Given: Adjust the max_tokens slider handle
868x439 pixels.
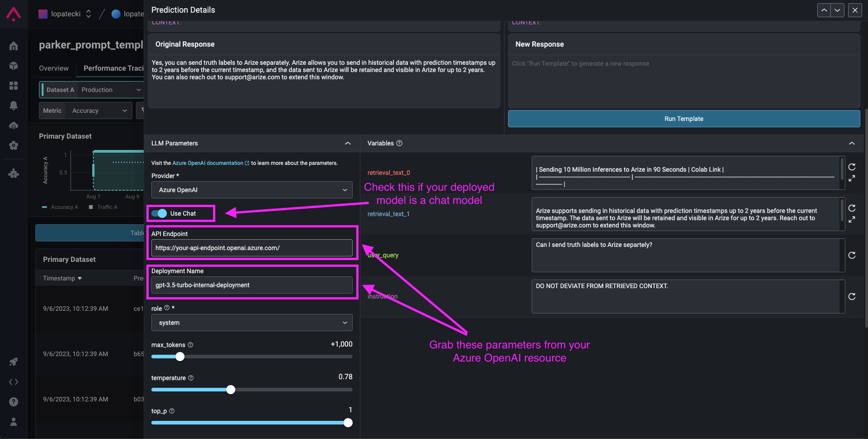Looking at the screenshot, I should (180, 357).
